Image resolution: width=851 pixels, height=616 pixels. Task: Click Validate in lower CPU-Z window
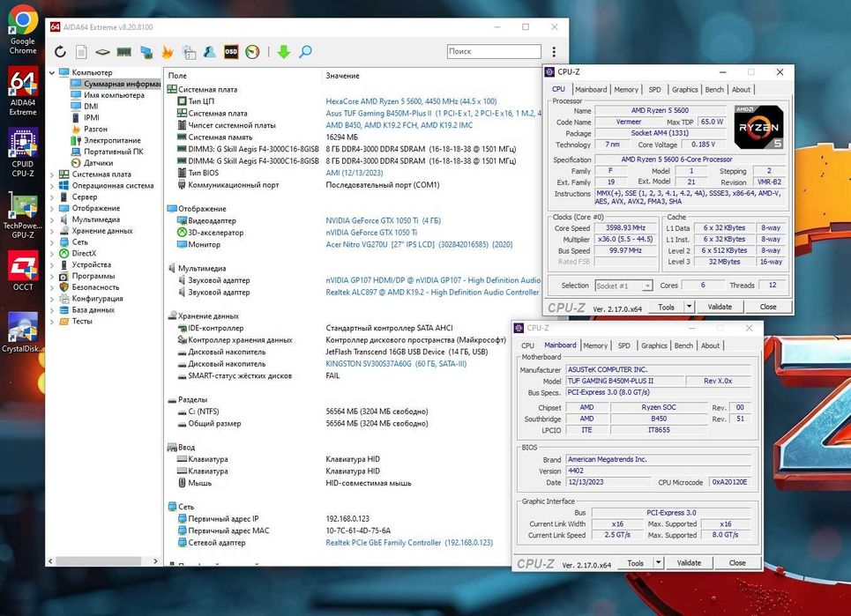click(x=690, y=563)
